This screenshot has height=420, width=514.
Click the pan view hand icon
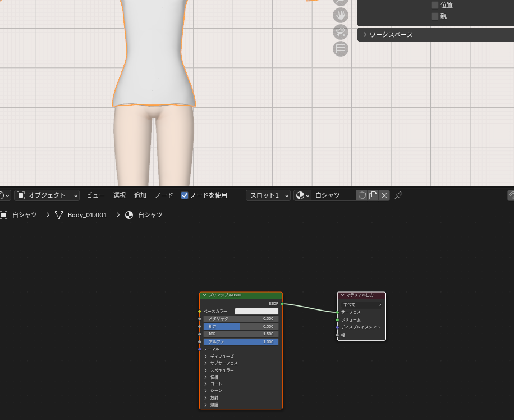point(340,15)
